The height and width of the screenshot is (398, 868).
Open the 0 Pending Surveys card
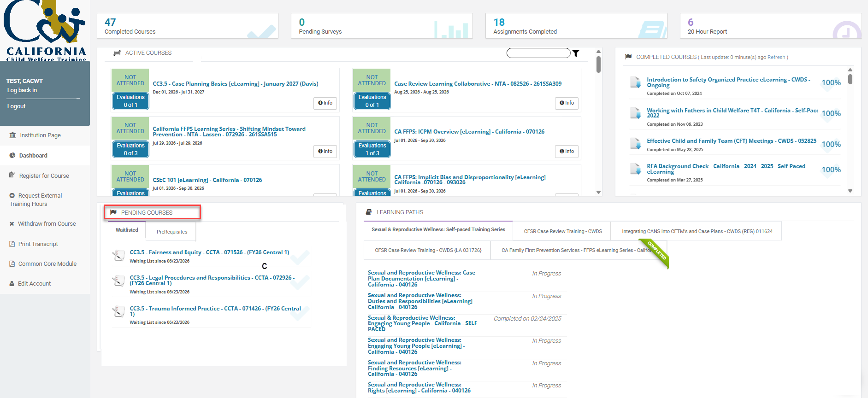(382, 26)
